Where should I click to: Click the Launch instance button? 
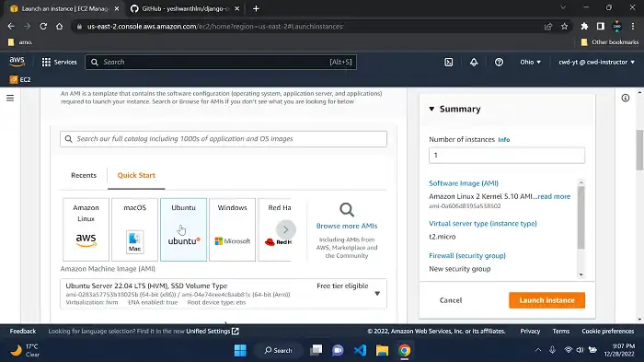(x=546, y=300)
